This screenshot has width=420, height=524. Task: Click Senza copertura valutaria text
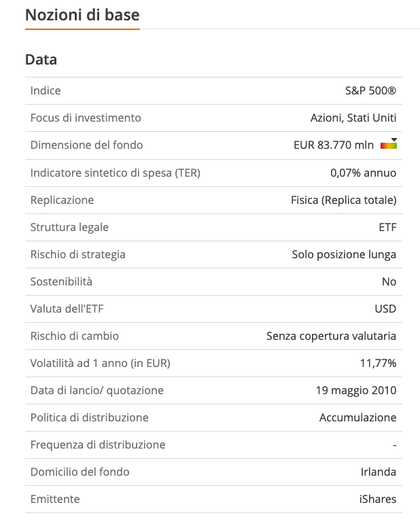pos(331,336)
